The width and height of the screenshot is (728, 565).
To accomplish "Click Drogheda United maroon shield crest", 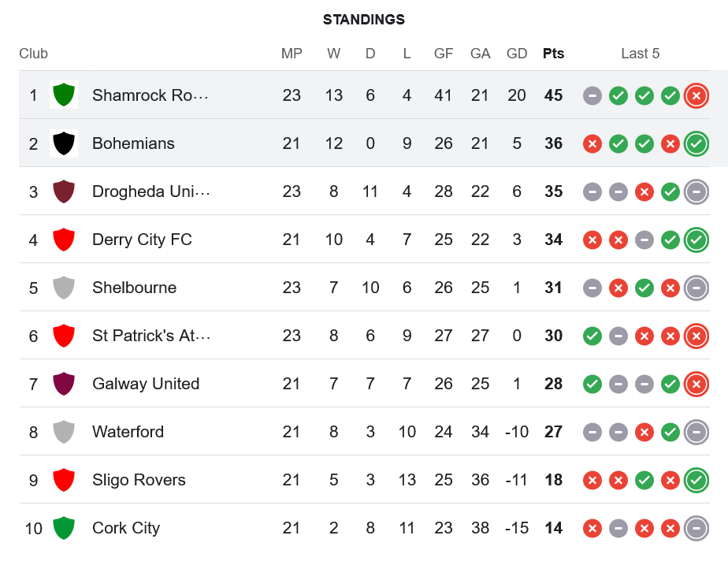I will click(x=64, y=191).
